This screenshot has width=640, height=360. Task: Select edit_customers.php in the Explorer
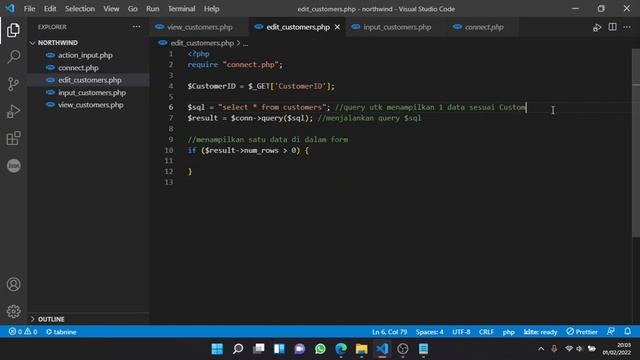tap(89, 80)
